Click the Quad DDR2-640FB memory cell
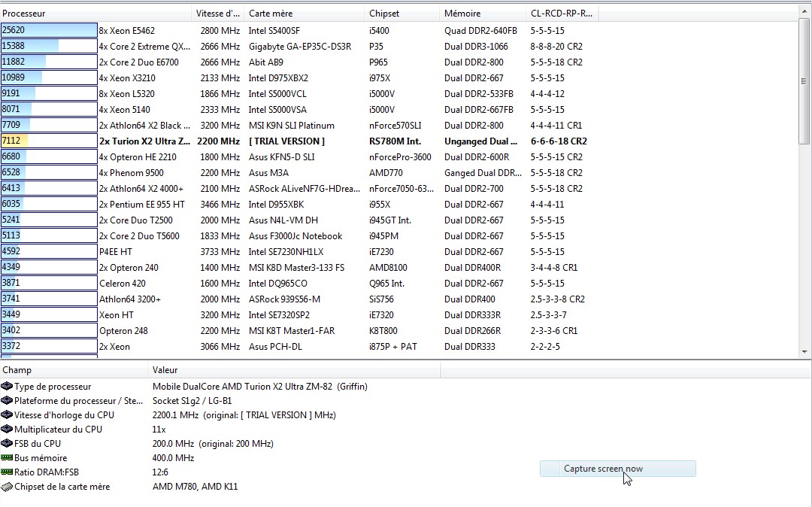 click(x=480, y=31)
